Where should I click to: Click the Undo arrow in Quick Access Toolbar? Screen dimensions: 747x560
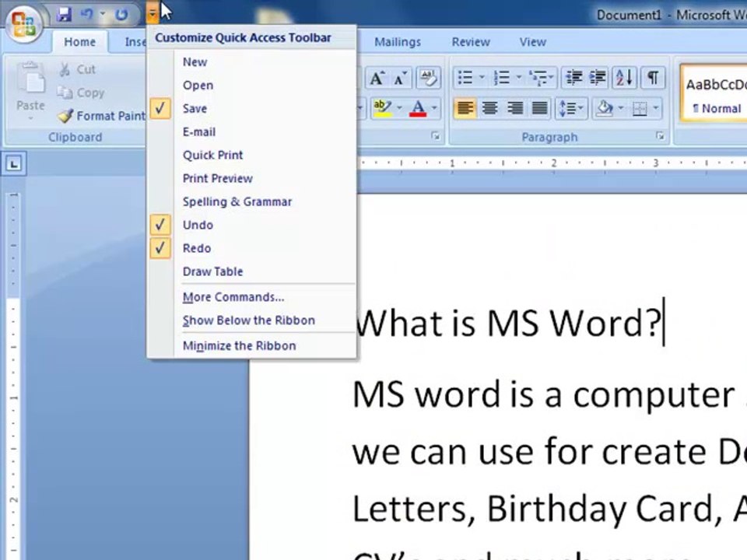[x=86, y=14]
